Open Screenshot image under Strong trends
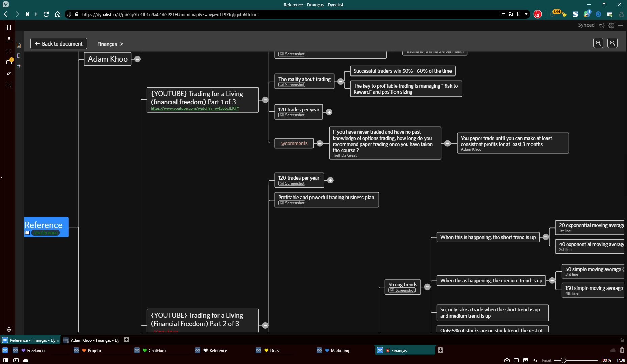 pos(402,290)
